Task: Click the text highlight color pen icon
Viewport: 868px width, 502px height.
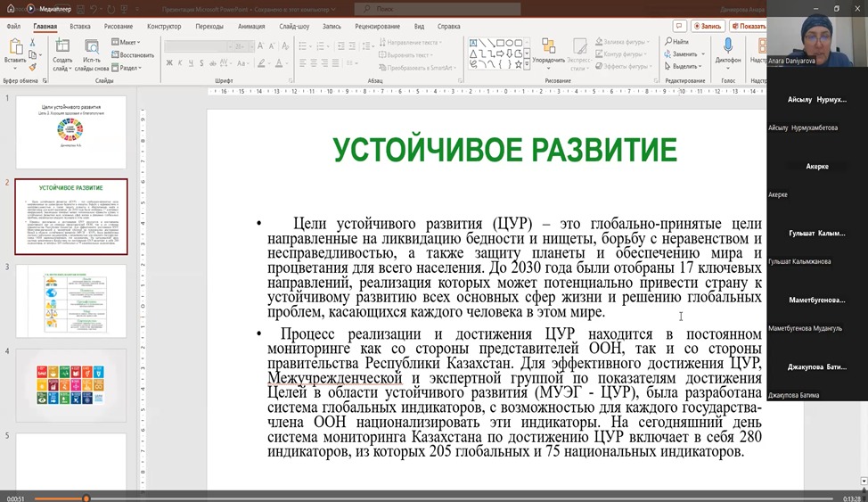Action: point(261,63)
